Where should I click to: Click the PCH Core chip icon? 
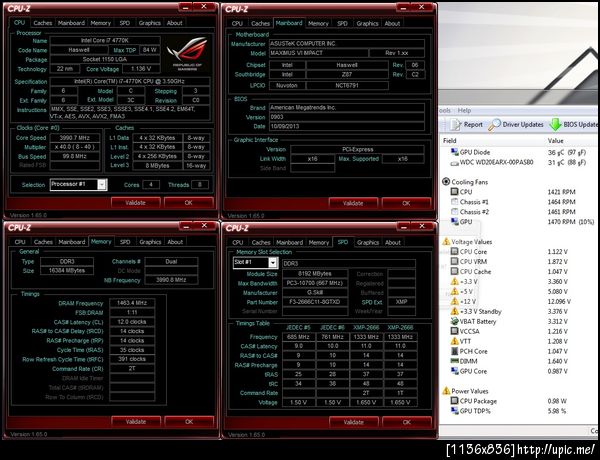[x=455, y=351]
